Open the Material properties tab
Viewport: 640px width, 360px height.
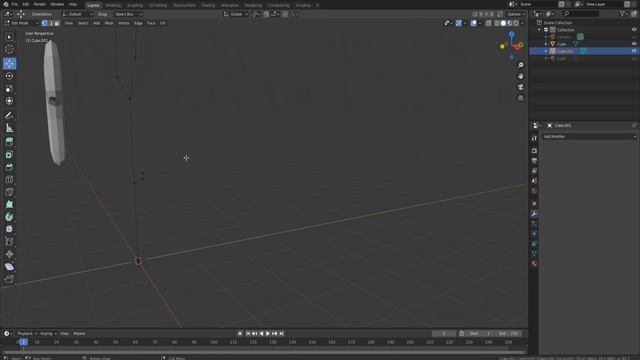[x=534, y=264]
